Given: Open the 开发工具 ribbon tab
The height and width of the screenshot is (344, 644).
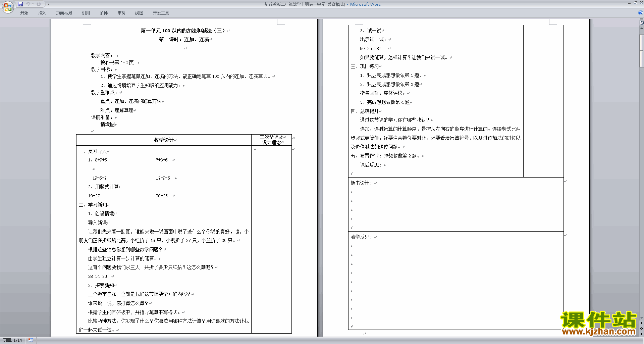Looking at the screenshot, I should point(161,13).
